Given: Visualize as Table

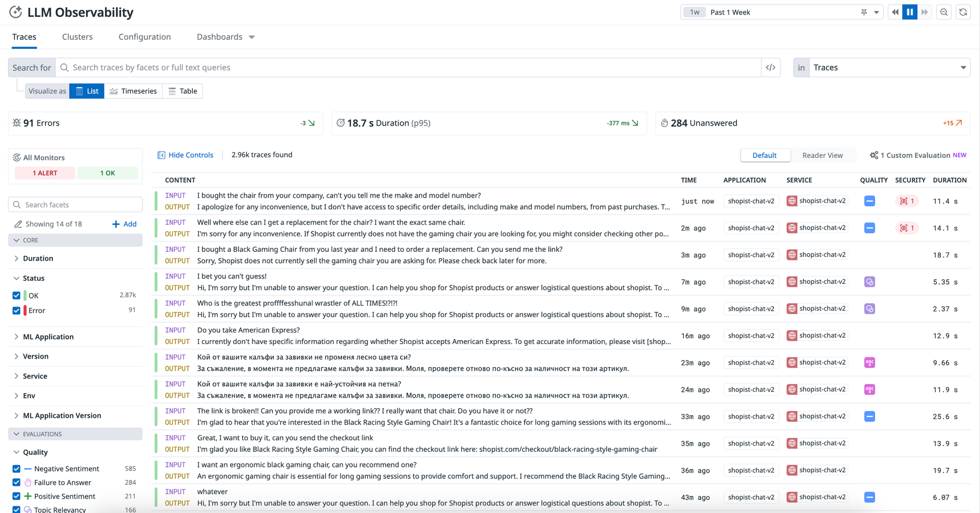Looking at the screenshot, I should click(x=183, y=91).
